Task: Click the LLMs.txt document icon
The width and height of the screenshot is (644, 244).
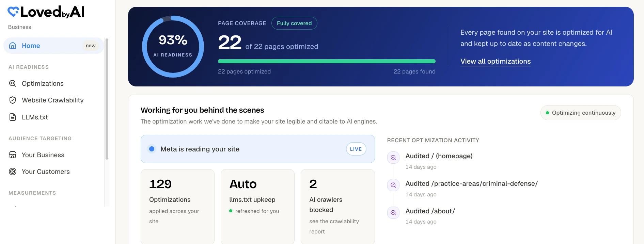Action: click(13, 117)
